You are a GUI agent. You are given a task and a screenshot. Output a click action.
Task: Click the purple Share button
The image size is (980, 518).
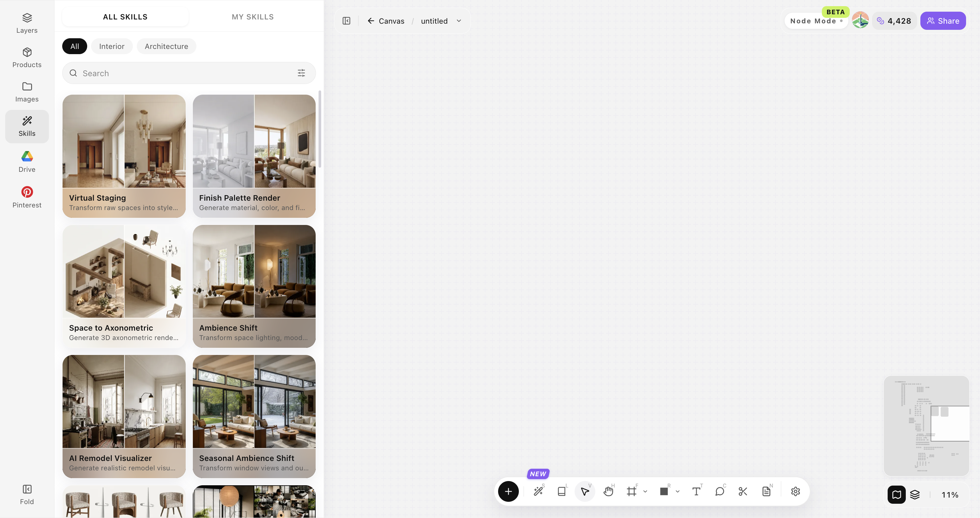[x=943, y=21]
